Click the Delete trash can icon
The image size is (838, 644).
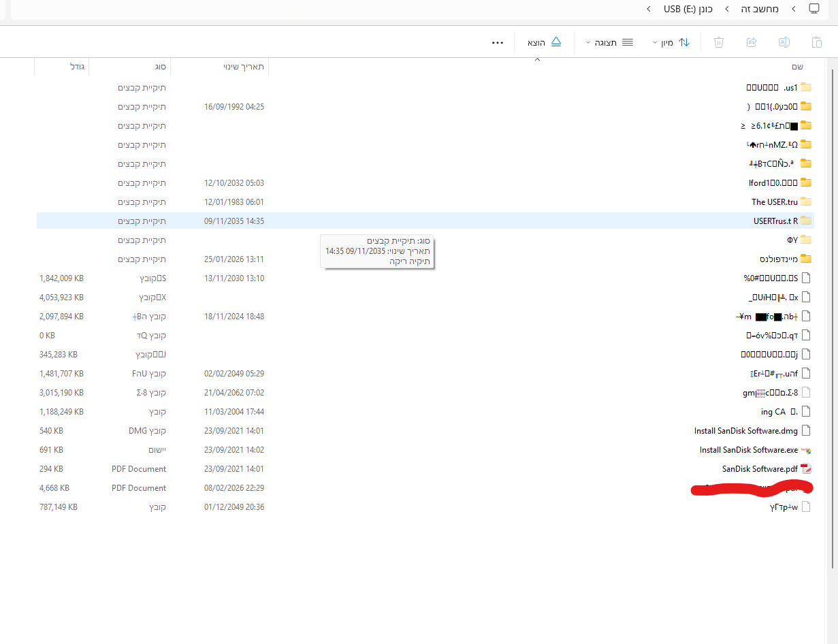[719, 42]
